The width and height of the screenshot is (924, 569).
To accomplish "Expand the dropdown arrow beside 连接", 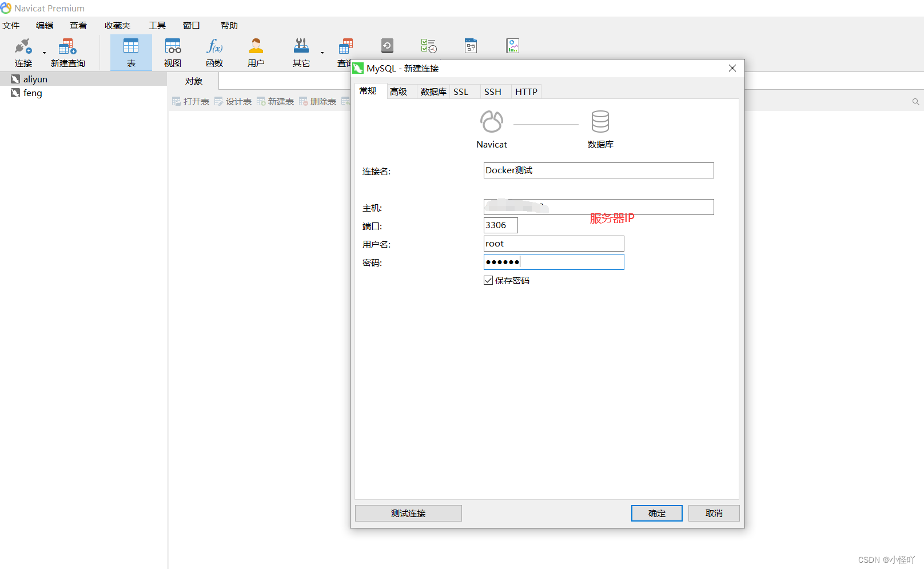I will [x=44, y=53].
